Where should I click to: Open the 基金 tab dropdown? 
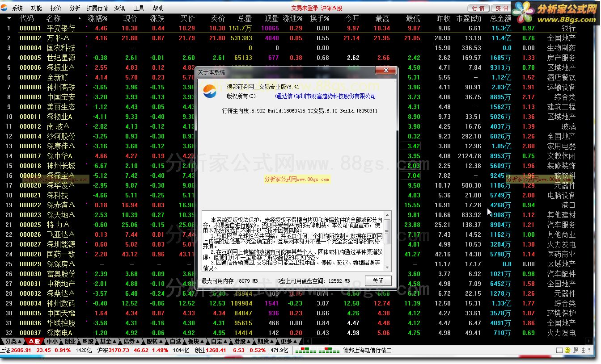click(x=108, y=341)
